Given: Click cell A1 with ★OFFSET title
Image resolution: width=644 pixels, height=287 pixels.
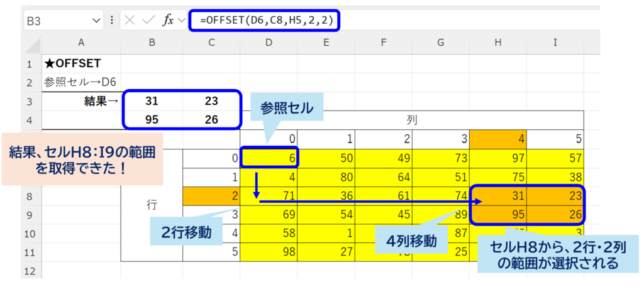Looking at the screenshot, I should coord(81,64).
